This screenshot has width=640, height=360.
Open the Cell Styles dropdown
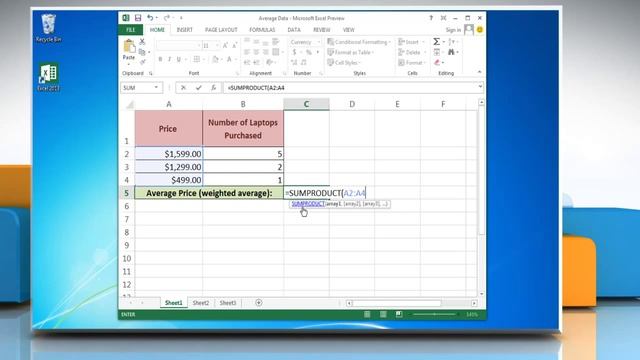(344, 62)
